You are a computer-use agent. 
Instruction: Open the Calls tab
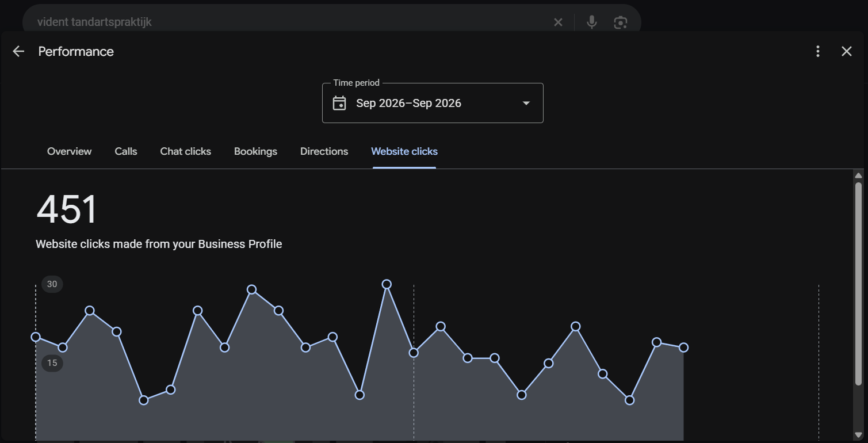(126, 151)
